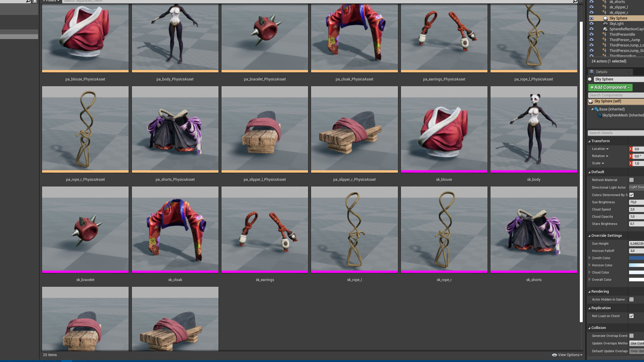The width and height of the screenshot is (644, 362).
Task: Click the Base (Inherited) component icon
Action: [x=596, y=109]
